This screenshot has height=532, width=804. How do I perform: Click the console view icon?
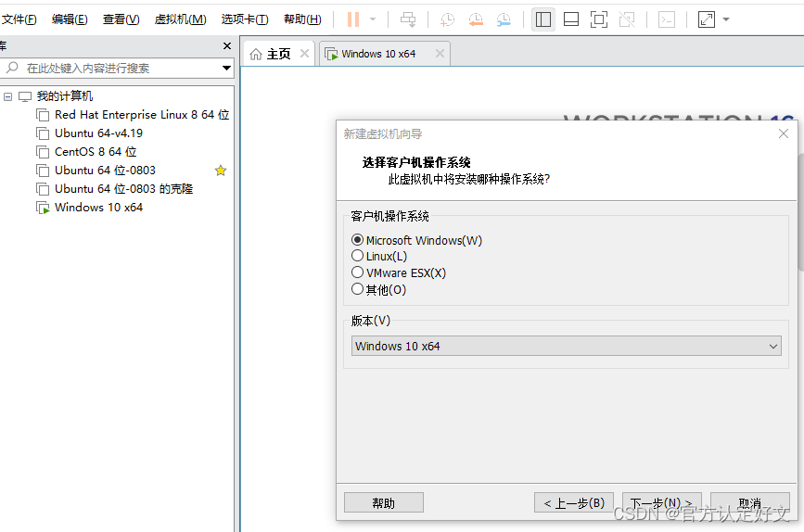(x=666, y=19)
